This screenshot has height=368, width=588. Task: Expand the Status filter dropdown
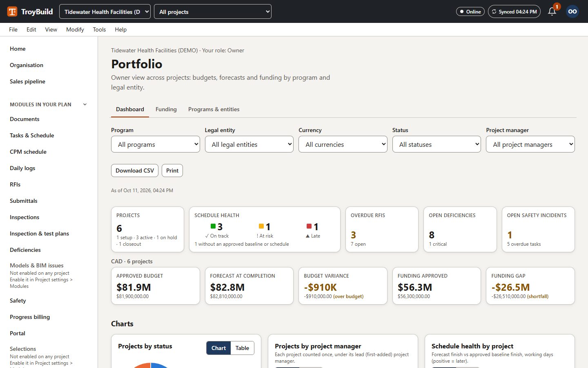(437, 144)
